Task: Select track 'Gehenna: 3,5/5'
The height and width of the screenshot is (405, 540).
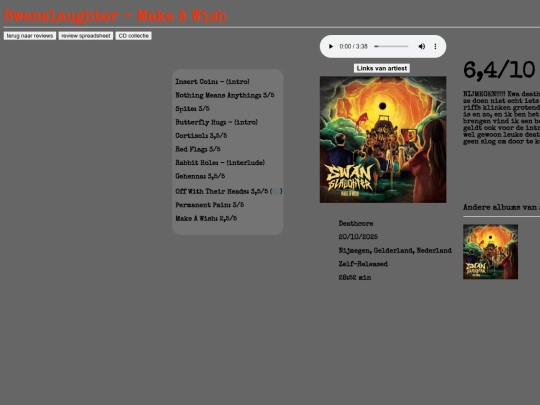Action: (x=200, y=176)
